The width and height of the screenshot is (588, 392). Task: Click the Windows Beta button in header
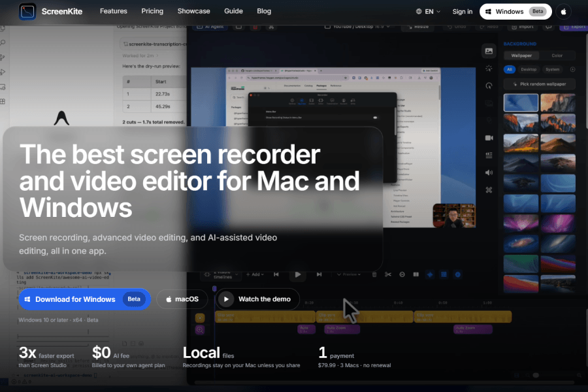515,12
